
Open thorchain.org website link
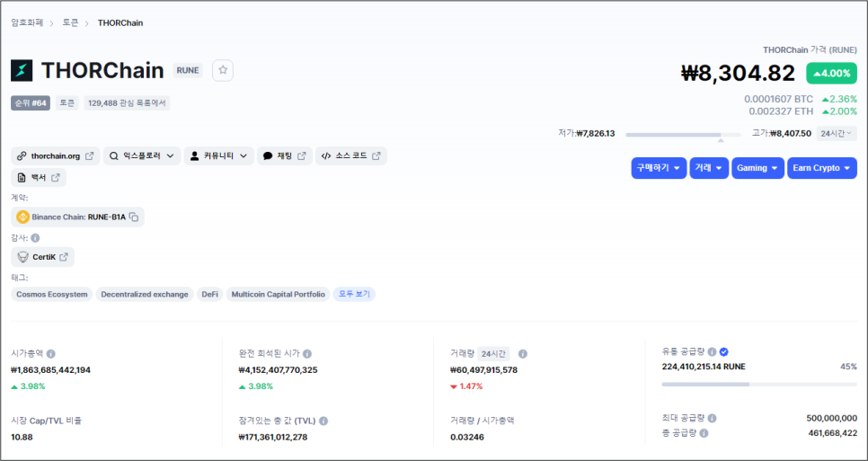click(56, 156)
